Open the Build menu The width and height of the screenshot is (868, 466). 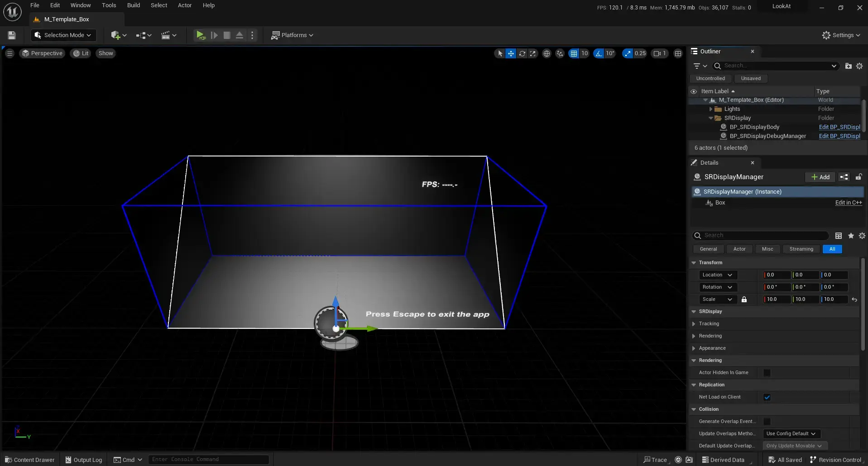(133, 5)
